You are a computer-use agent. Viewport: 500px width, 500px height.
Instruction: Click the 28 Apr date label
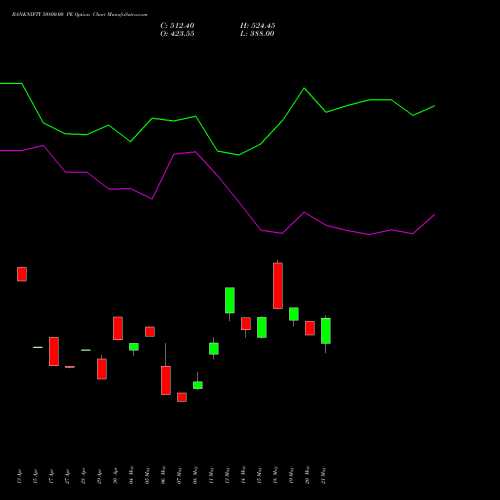click(x=83, y=476)
